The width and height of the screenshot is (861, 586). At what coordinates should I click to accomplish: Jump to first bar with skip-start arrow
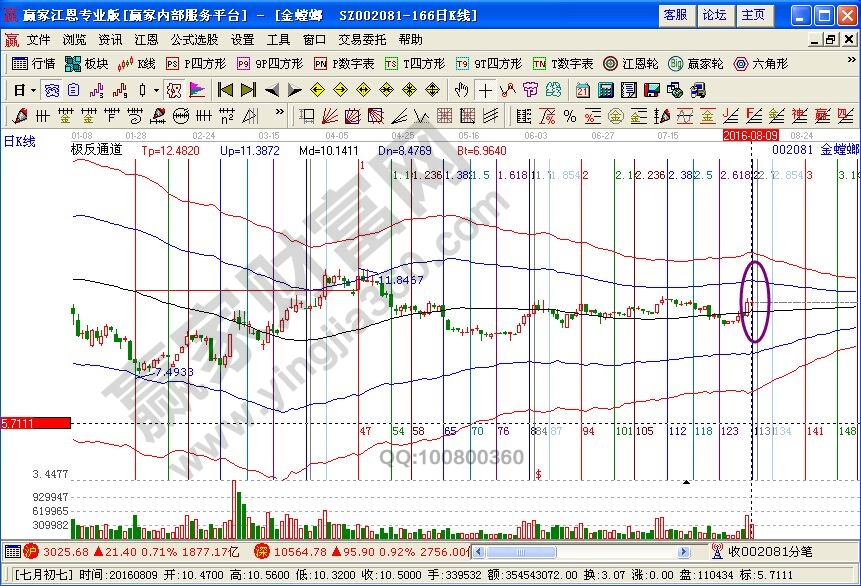tap(225, 90)
